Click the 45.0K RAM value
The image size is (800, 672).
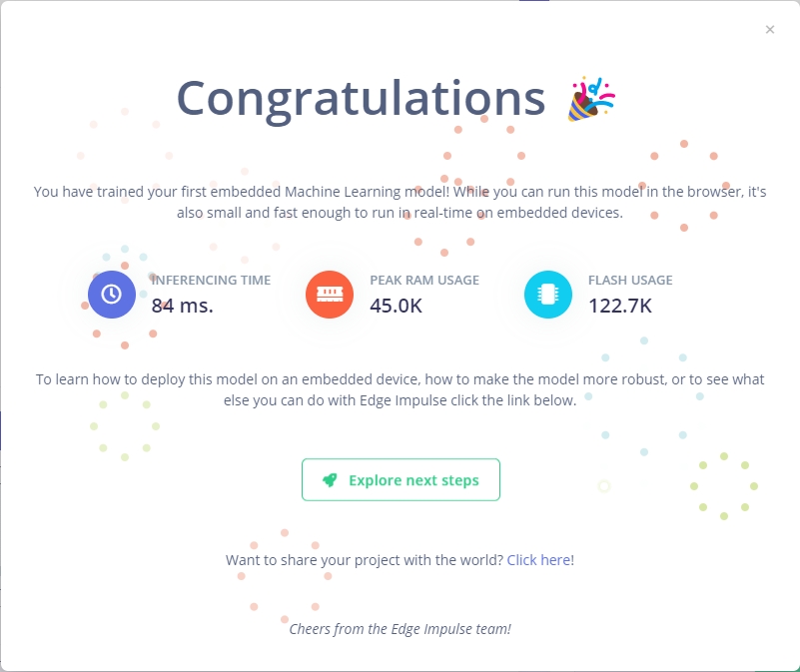[397, 306]
